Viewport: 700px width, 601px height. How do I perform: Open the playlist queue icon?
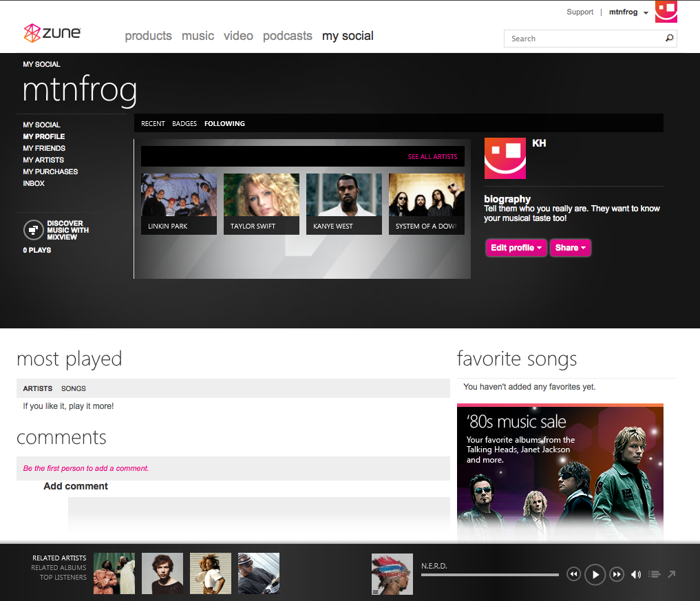(654, 574)
